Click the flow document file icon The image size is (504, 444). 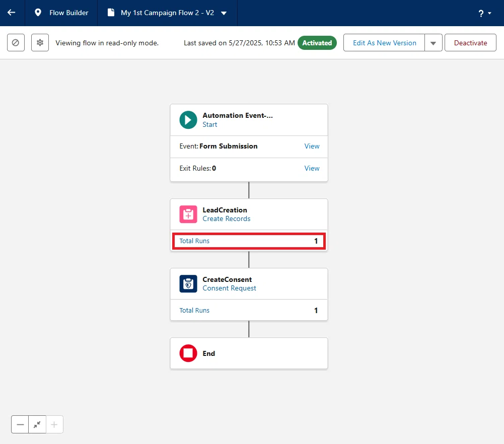[x=111, y=13]
